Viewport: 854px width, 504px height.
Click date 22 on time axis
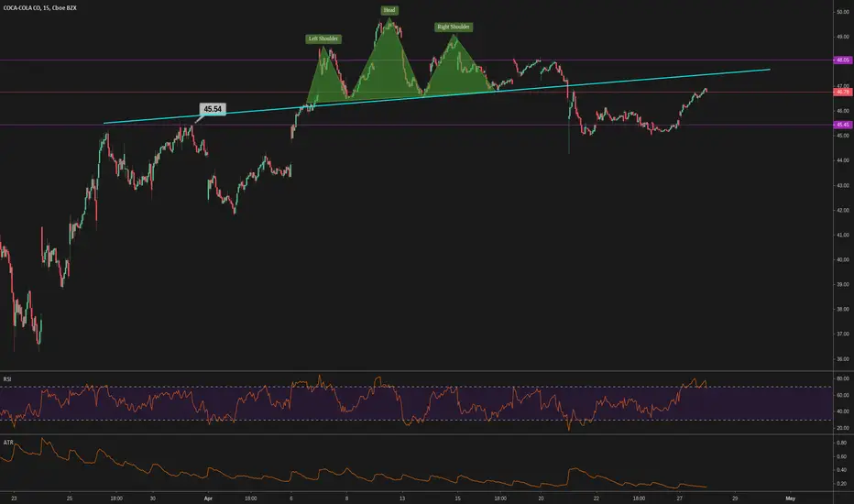point(597,498)
